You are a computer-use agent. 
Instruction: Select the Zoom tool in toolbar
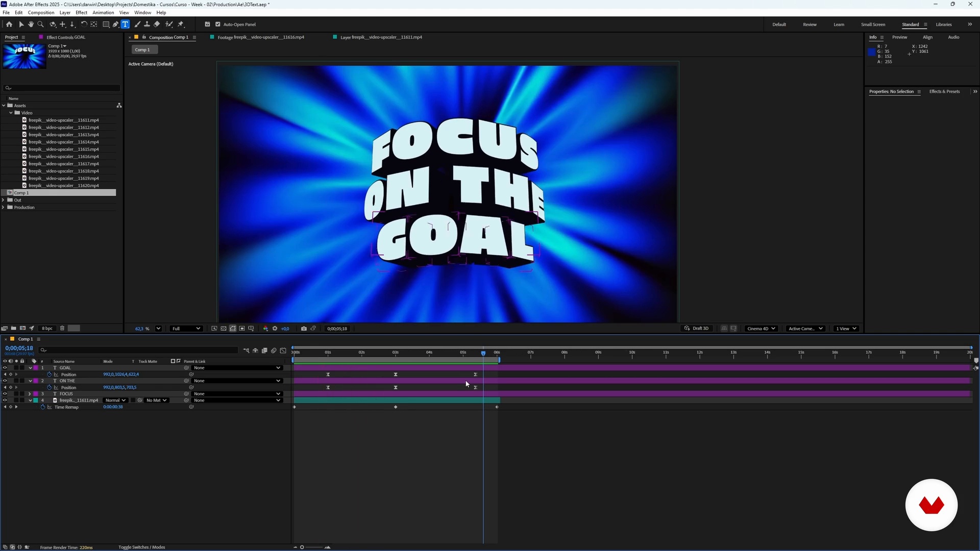[41, 24]
